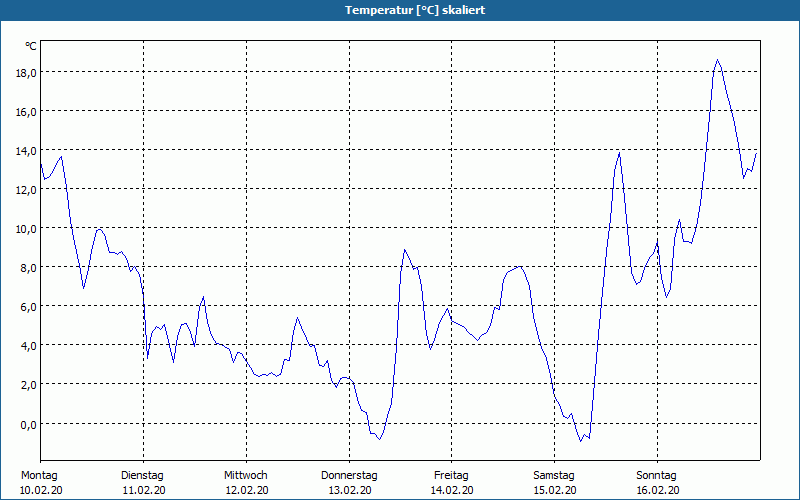This screenshot has width=800, height=500.
Task: Click the curve minimum below zero on Donnerstag
Action: point(379,439)
